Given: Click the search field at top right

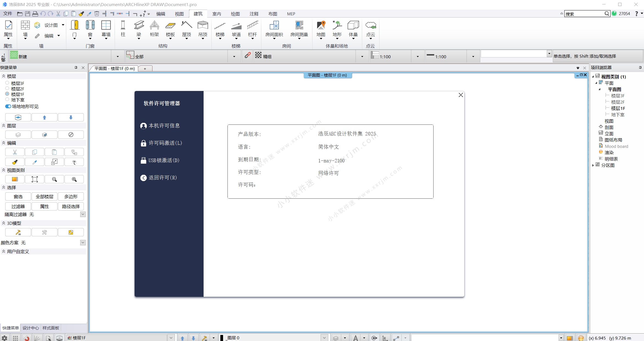Looking at the screenshot, I should (x=585, y=13).
